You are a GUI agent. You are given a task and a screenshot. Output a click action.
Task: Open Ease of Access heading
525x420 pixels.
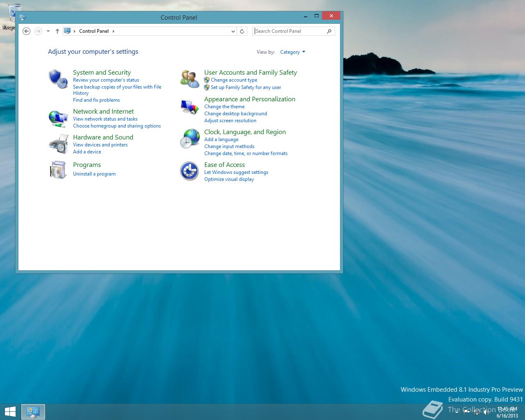point(224,165)
